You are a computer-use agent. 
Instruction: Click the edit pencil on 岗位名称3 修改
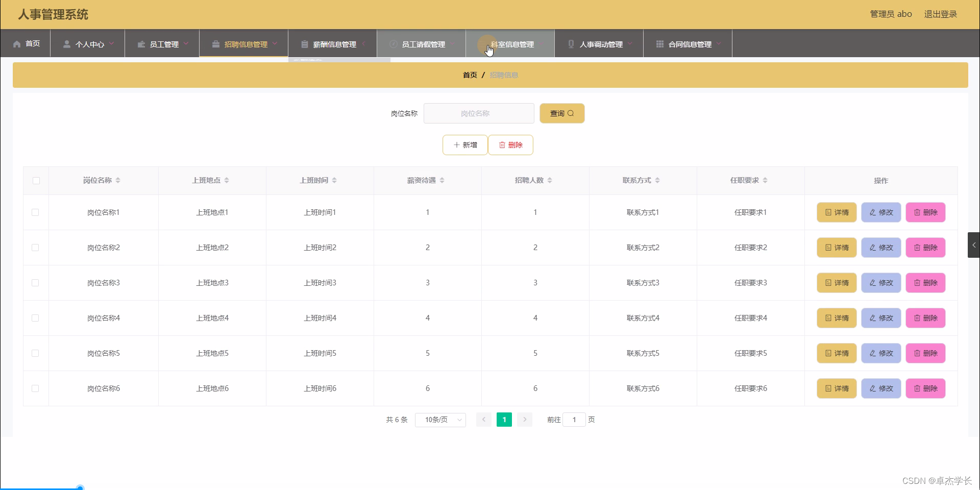[x=872, y=283]
